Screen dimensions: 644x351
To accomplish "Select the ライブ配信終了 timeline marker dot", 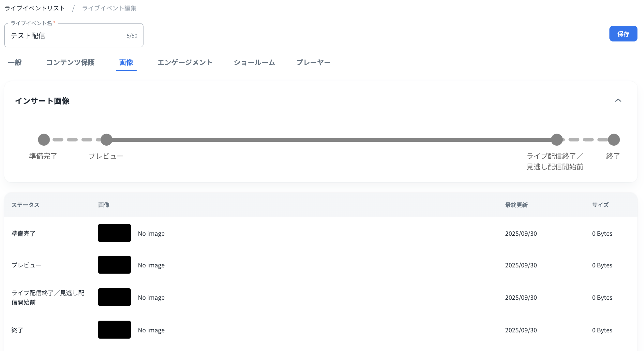I will coord(557,140).
